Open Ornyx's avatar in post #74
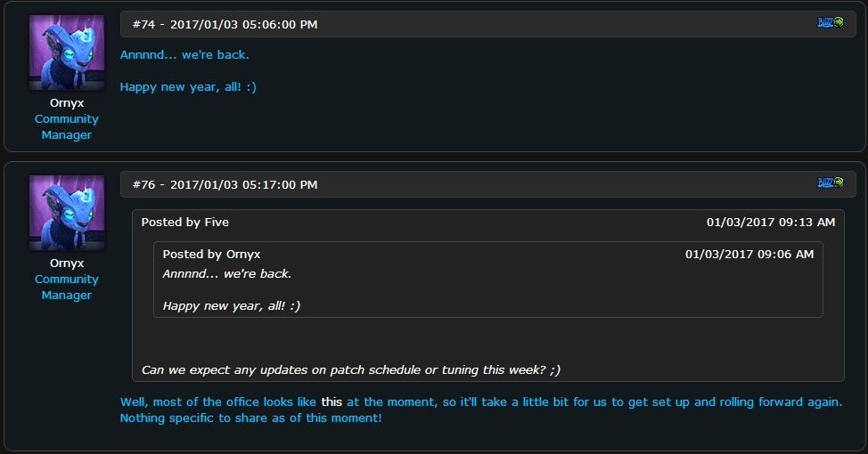The image size is (868, 454). tap(67, 52)
